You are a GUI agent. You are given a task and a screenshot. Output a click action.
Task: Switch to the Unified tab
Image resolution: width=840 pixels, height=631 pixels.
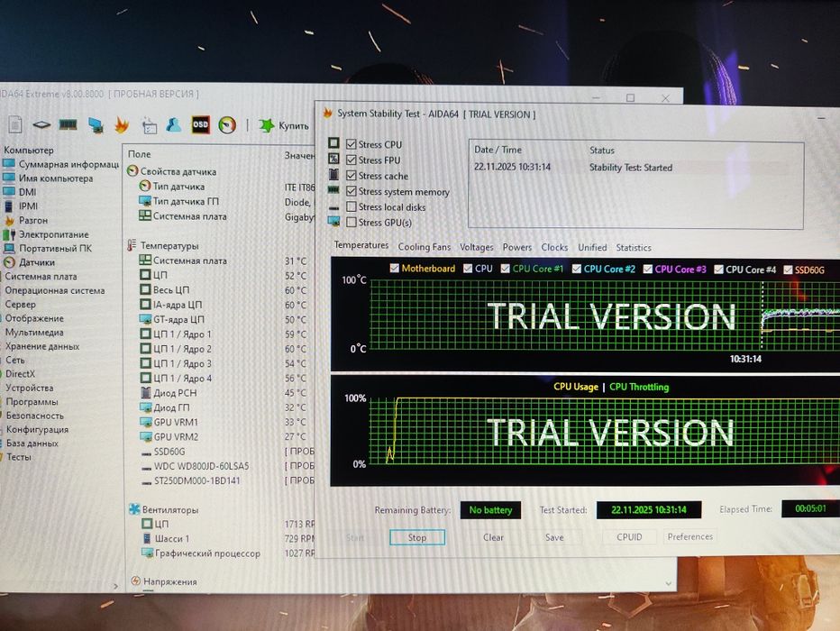click(592, 248)
